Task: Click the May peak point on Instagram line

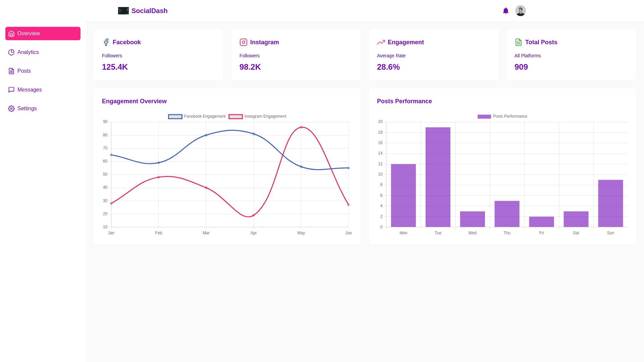Action: [x=301, y=127]
